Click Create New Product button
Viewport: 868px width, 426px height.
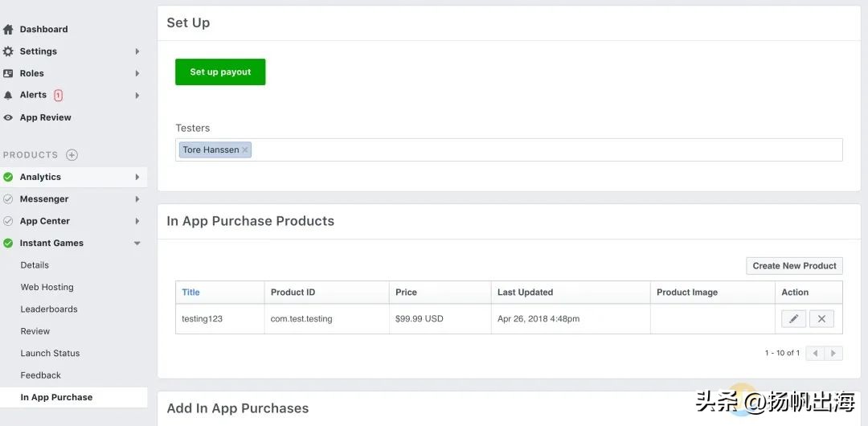pyautogui.click(x=794, y=266)
